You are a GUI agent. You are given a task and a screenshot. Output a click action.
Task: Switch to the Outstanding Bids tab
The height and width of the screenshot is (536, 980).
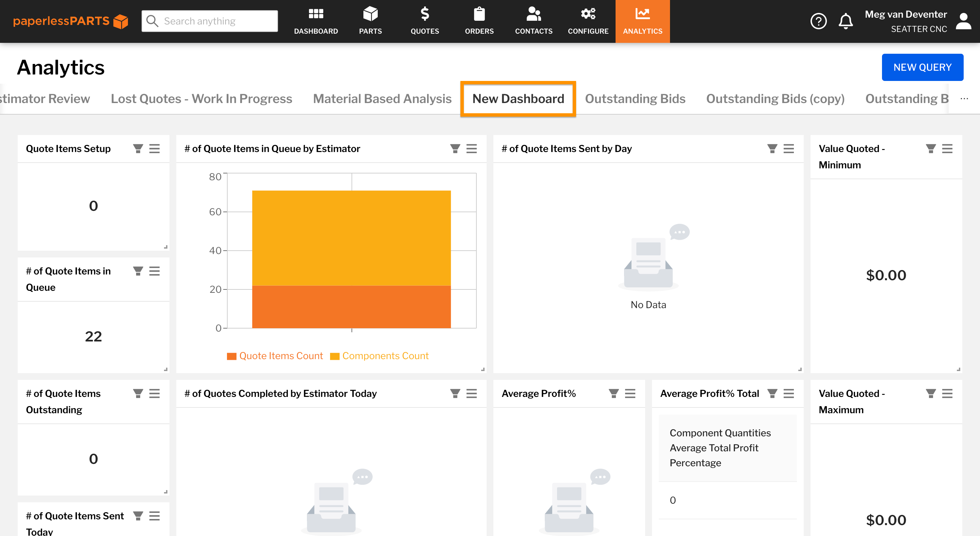click(x=635, y=98)
